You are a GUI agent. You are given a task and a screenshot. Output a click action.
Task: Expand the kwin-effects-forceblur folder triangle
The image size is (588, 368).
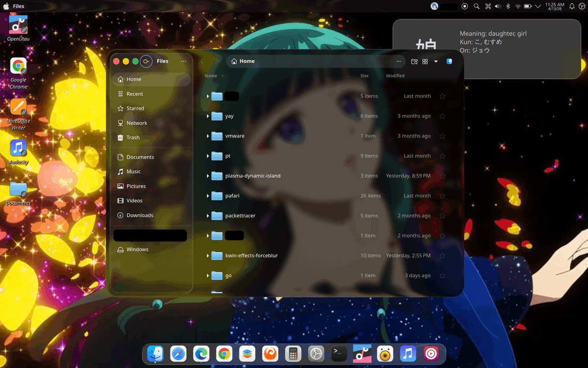[x=208, y=256]
